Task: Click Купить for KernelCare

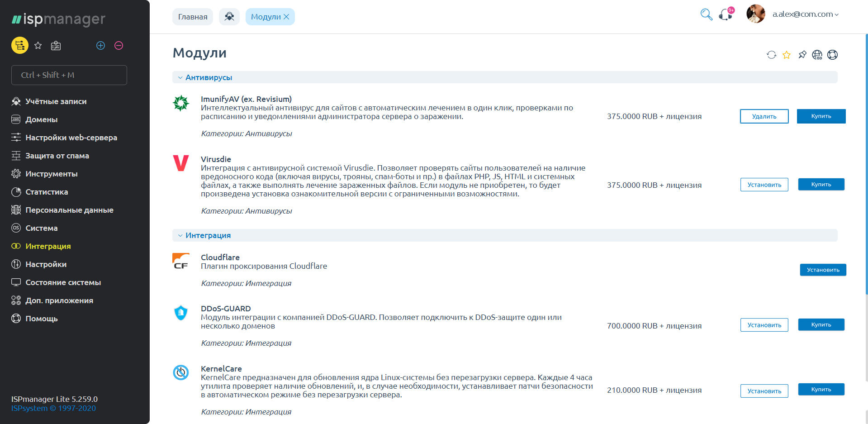Action: [x=821, y=389]
